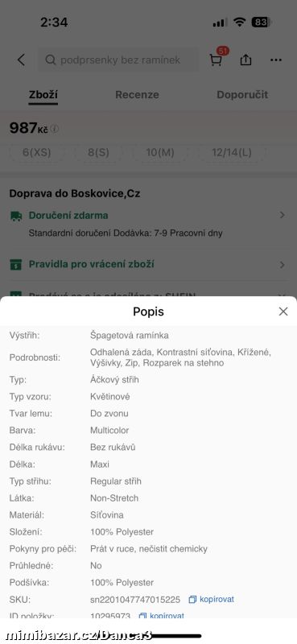Switch to the Doporučit tab

click(242, 95)
